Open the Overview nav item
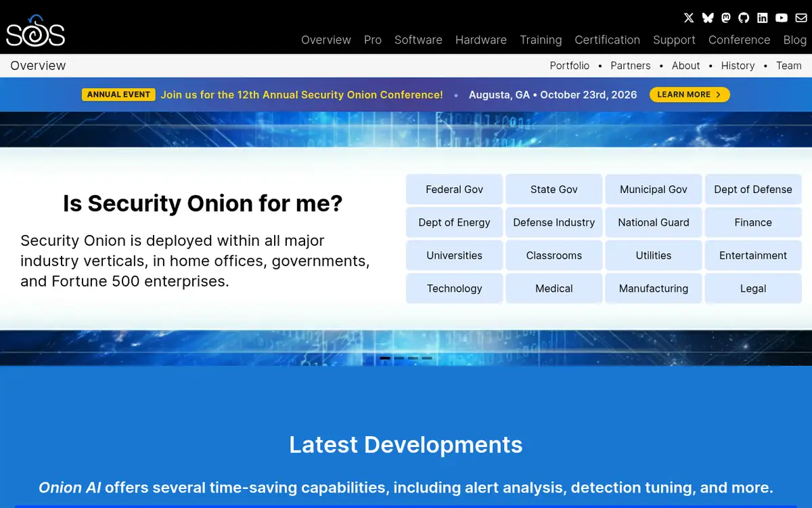The image size is (812, 508). pyautogui.click(x=326, y=40)
